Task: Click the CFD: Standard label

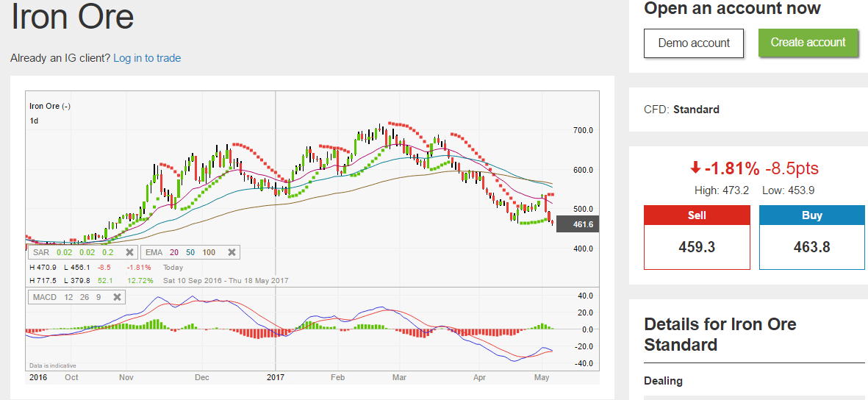Action: 681,110
